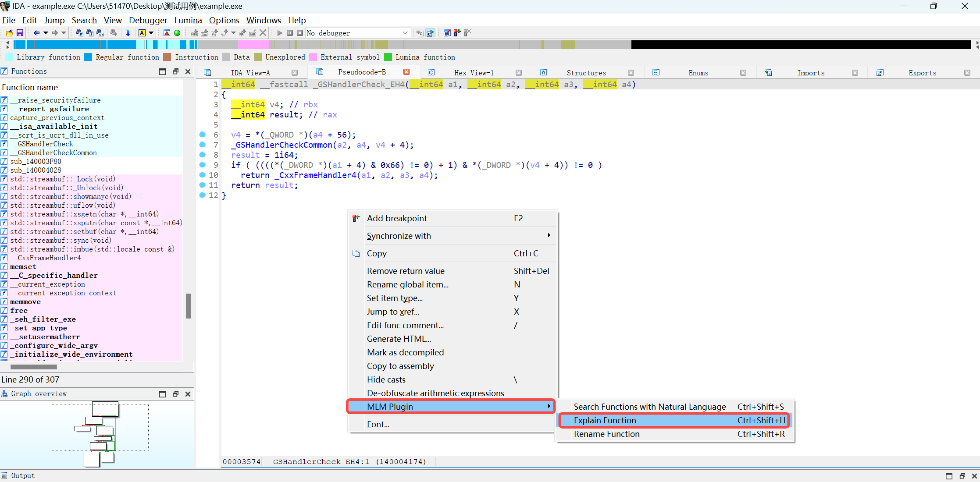980x482 pixels.
Task: Click the red warning triangle icon
Action: tap(167, 33)
